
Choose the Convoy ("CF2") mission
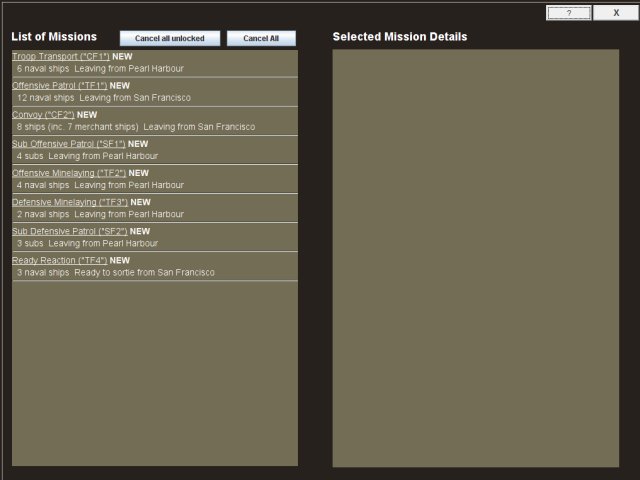pyautogui.click(x=43, y=115)
